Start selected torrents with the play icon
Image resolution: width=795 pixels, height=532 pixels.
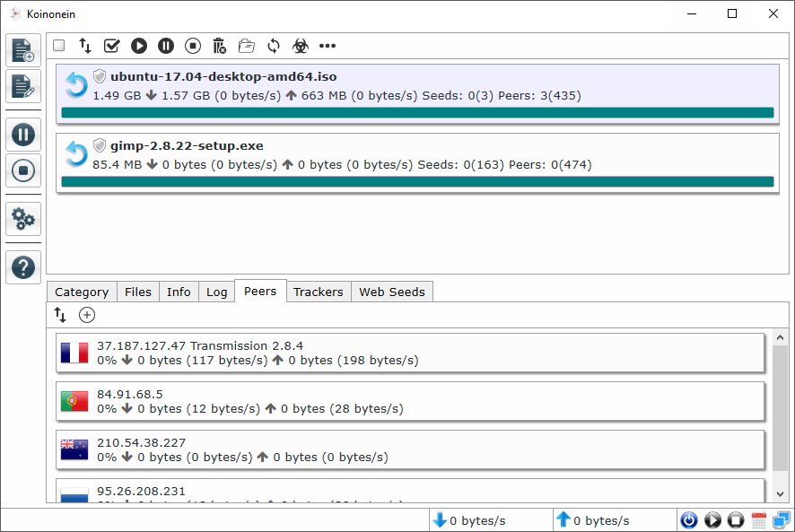[x=139, y=46]
